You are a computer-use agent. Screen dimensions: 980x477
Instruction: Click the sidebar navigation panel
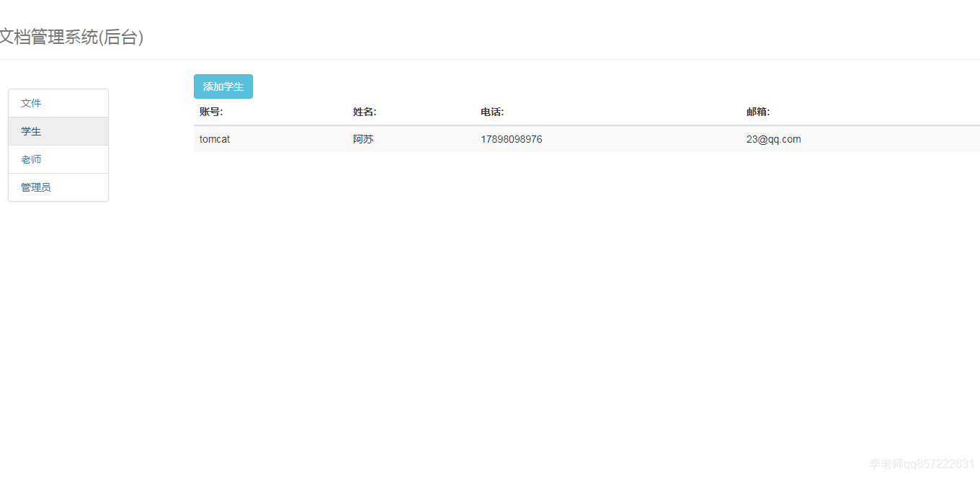coord(58,145)
